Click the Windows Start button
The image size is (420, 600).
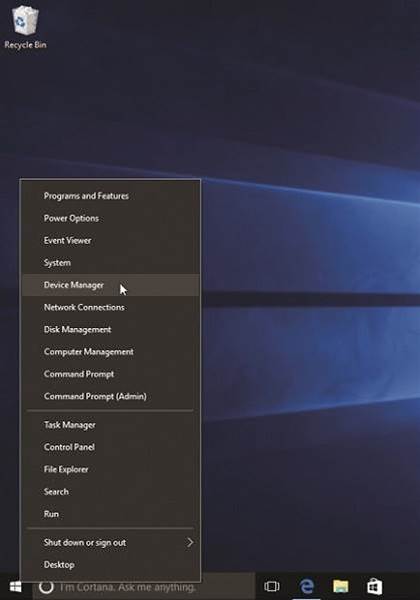(16, 586)
